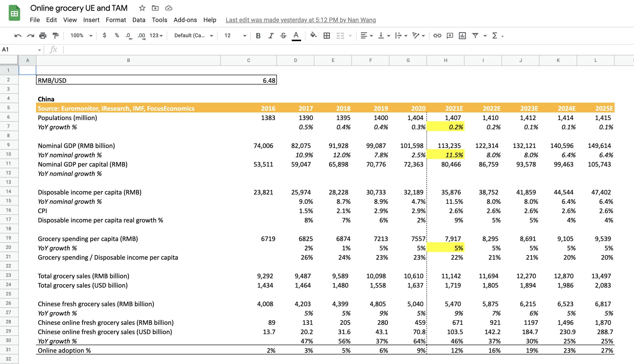Open the borders tool
Image resolution: width=634 pixels, height=364 pixels.
(327, 36)
